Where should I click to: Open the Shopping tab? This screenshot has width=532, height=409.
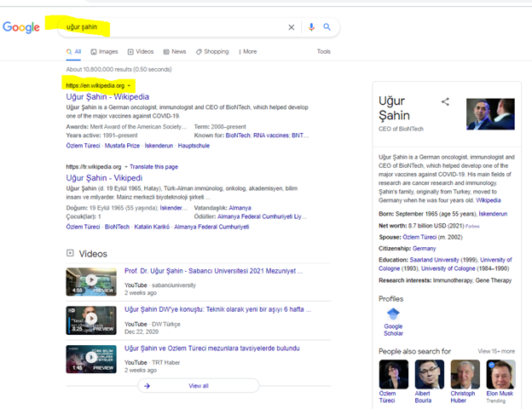point(212,51)
